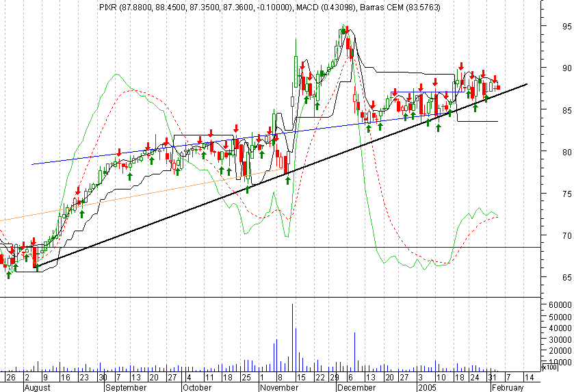The image size is (574, 392).
Task: Select the MACD (0.43098) indicator label
Action: [x=325, y=8]
